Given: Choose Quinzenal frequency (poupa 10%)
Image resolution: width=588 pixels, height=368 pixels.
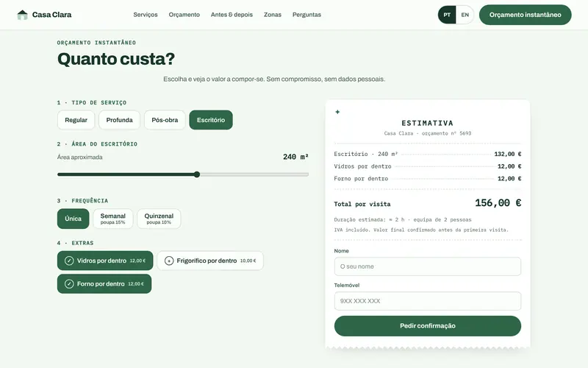Looking at the screenshot, I should click(x=159, y=219).
